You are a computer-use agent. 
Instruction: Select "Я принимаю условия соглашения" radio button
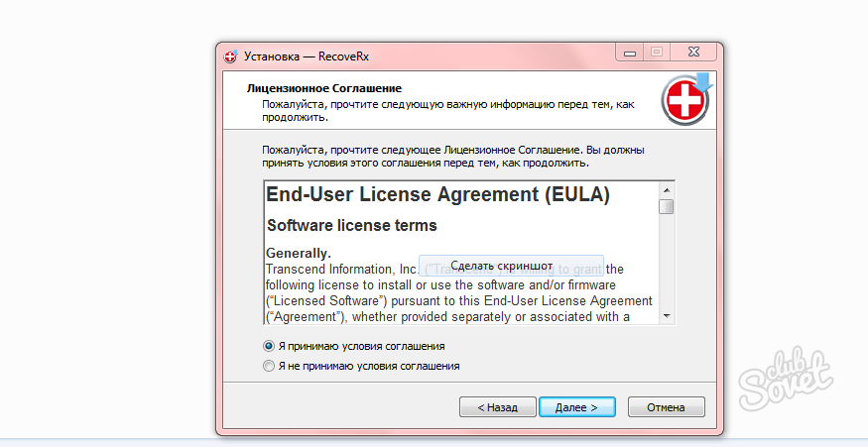click(x=269, y=346)
